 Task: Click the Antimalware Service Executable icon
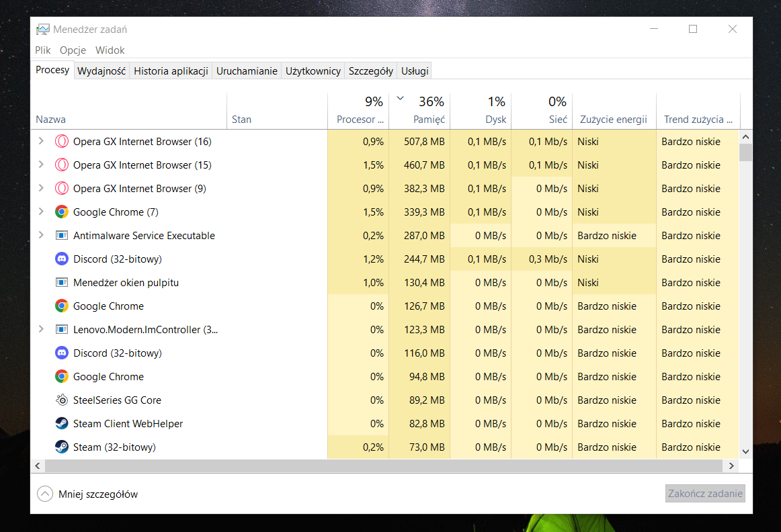pos(62,235)
